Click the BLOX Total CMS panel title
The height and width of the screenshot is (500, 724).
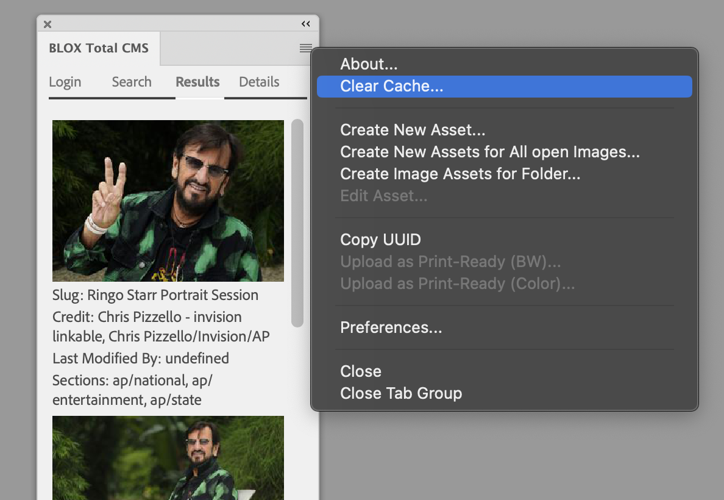(x=98, y=48)
